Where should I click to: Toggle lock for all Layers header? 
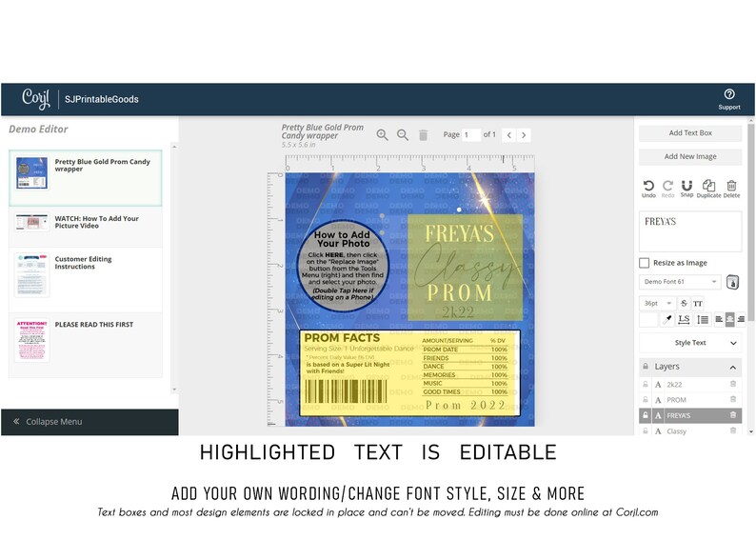tap(646, 367)
